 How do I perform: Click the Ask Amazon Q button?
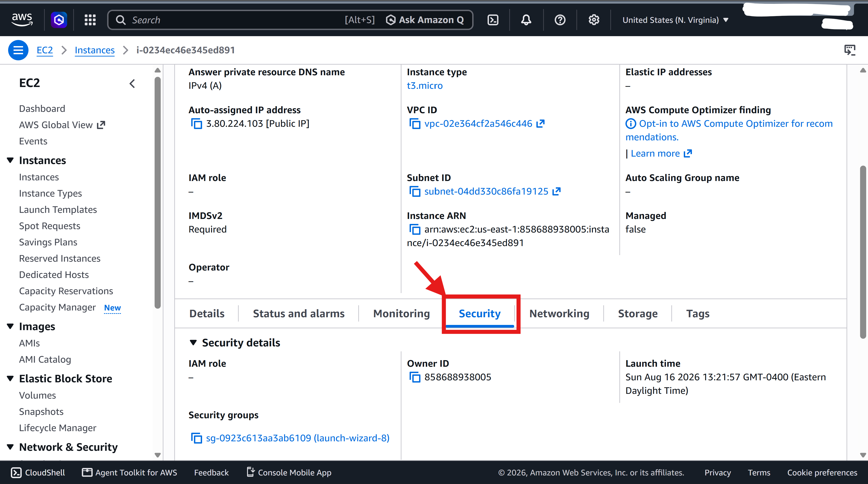(425, 20)
